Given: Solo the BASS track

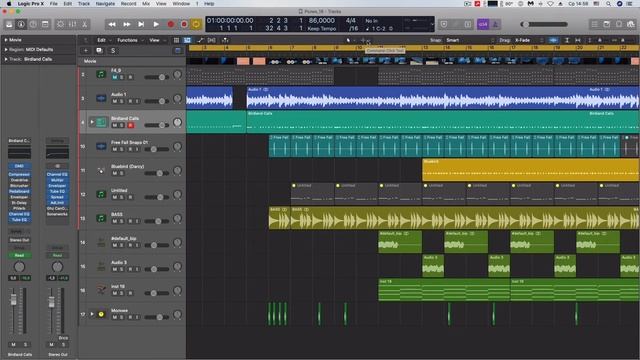Looking at the screenshot, I should pos(122,221).
